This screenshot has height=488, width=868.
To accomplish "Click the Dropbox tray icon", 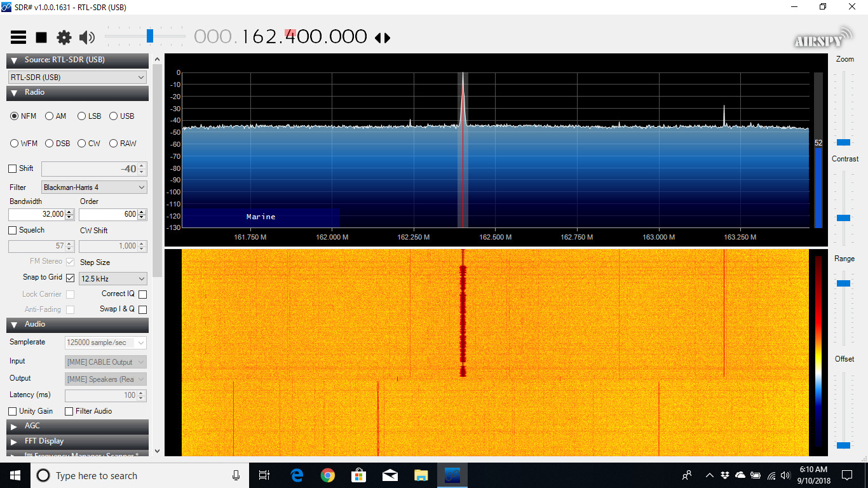I will [725, 475].
